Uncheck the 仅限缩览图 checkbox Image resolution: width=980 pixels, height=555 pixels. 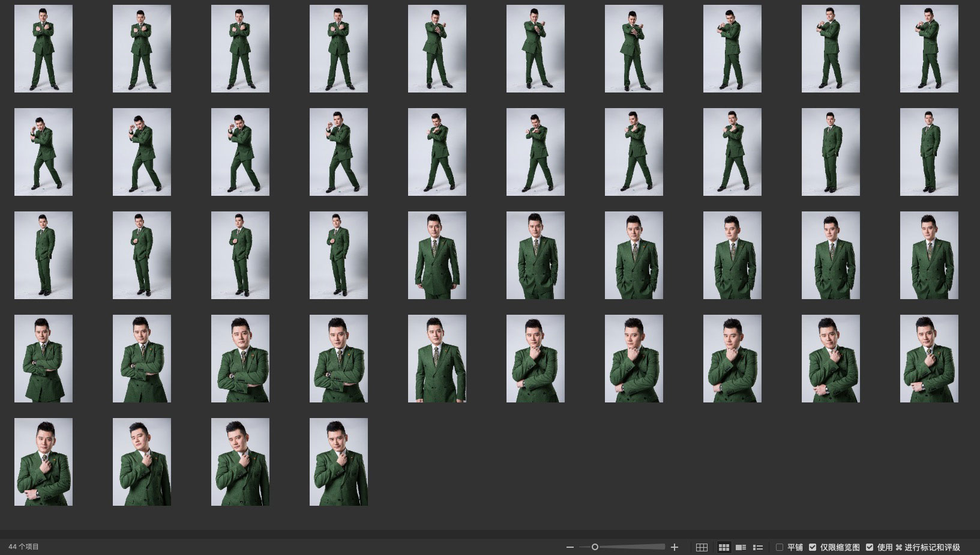[x=813, y=547]
